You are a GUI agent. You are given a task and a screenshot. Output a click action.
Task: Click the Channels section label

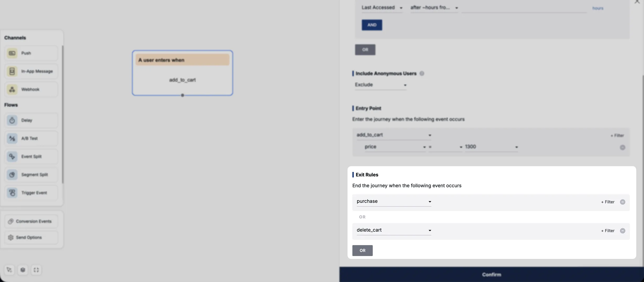click(x=15, y=38)
